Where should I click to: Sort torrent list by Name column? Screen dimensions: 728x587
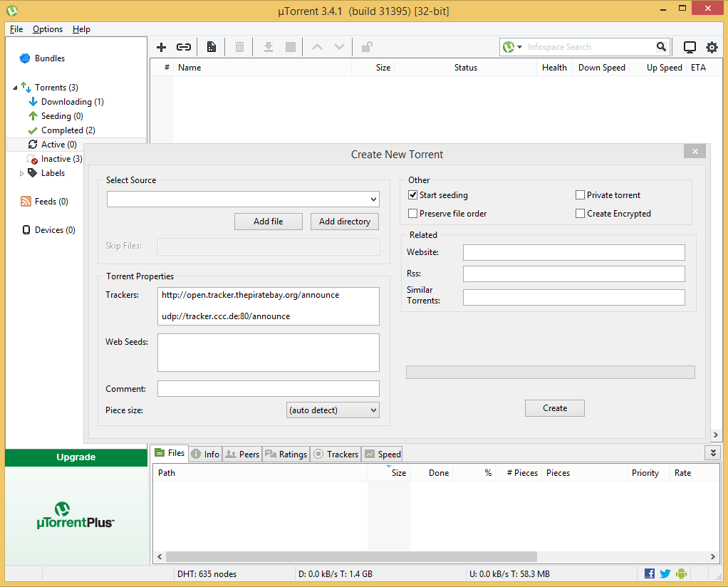(x=262, y=68)
